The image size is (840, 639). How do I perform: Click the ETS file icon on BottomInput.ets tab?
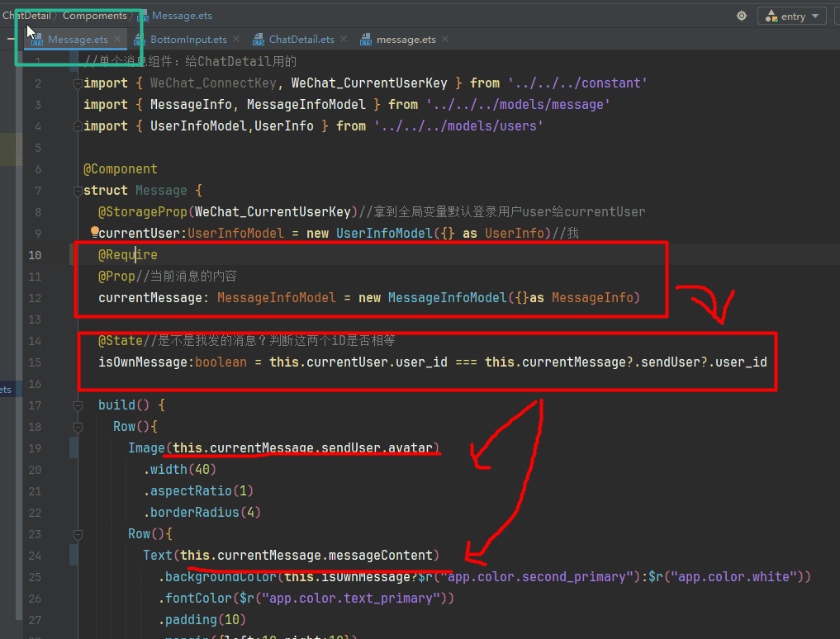140,40
